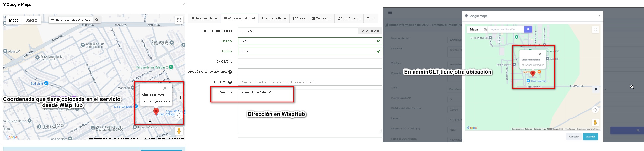Click the Capilla de San Judas Tadeo marker
The width and height of the screenshot is (644, 151).
[83, 45]
